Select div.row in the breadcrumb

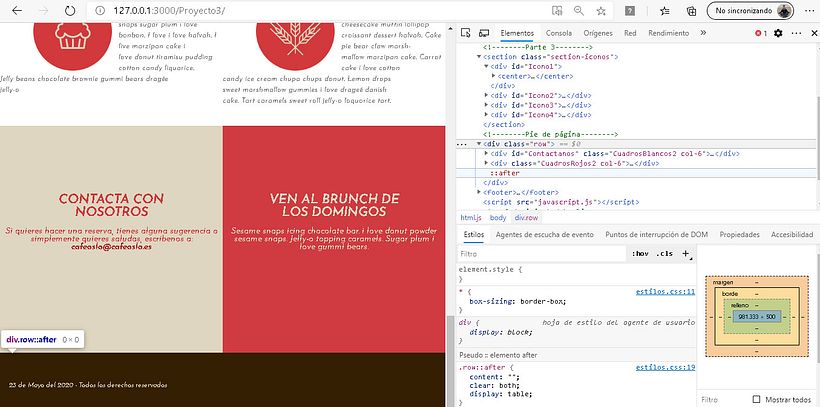click(x=526, y=218)
